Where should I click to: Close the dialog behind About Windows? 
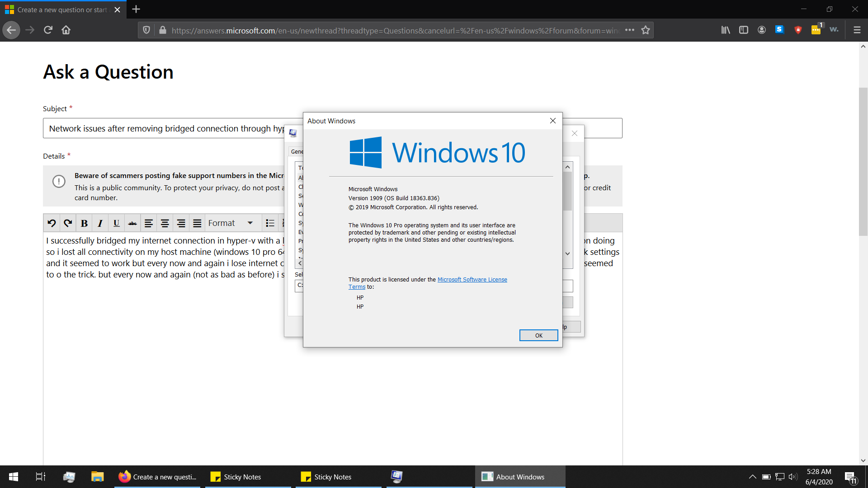coord(575,133)
